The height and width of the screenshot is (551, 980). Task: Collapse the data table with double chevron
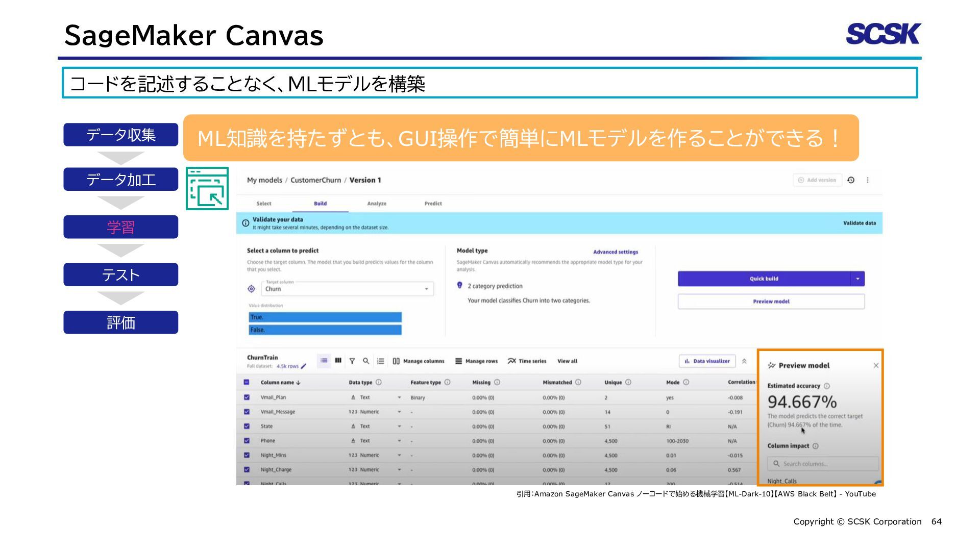point(744,361)
